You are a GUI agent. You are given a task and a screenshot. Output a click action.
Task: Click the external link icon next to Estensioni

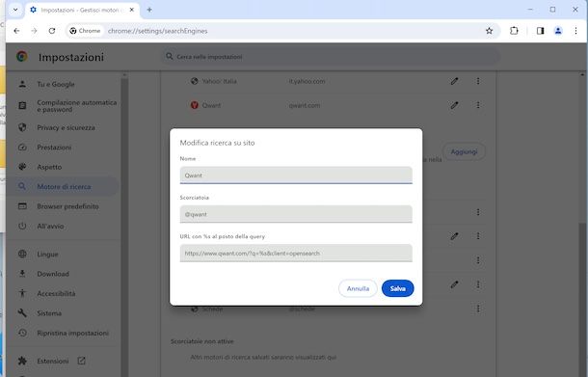81,361
